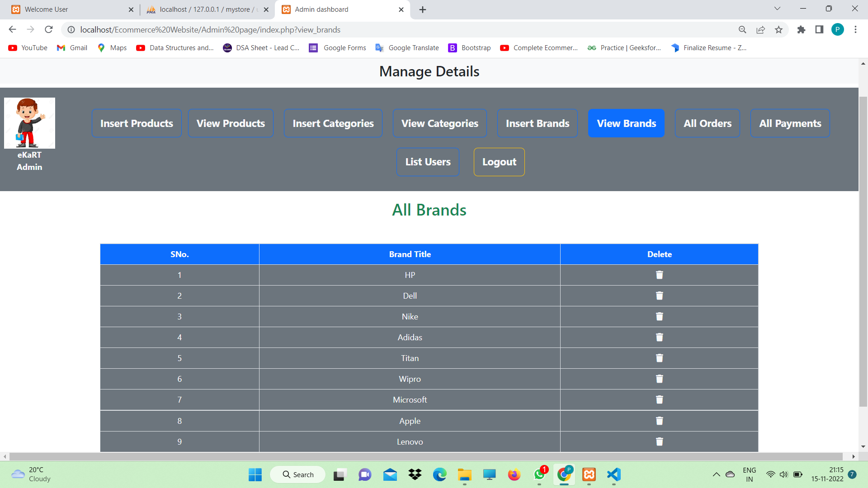This screenshot has height=488, width=868.
Task: Click the Logout button
Action: point(499,162)
